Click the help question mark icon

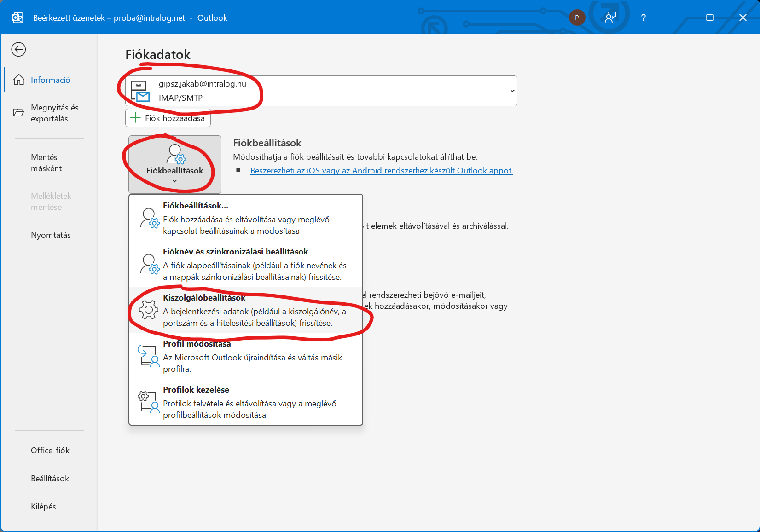643,17
